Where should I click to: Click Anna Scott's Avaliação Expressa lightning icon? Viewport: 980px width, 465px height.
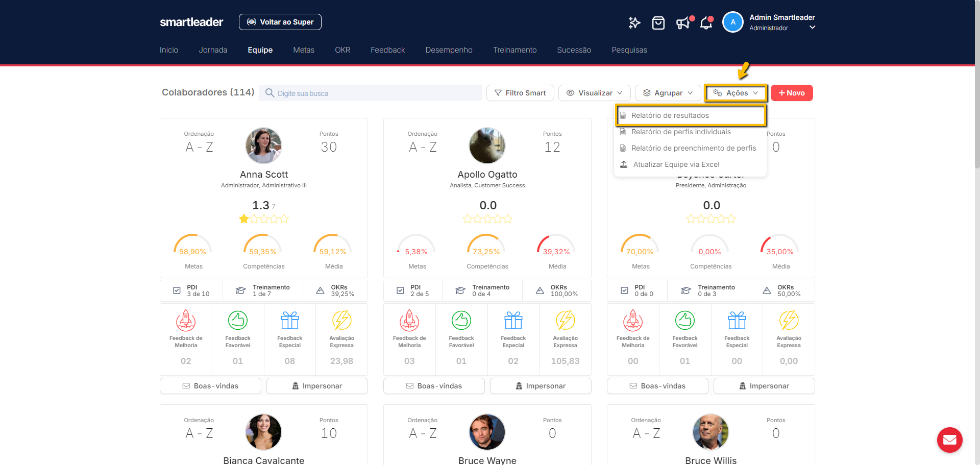[341, 321]
